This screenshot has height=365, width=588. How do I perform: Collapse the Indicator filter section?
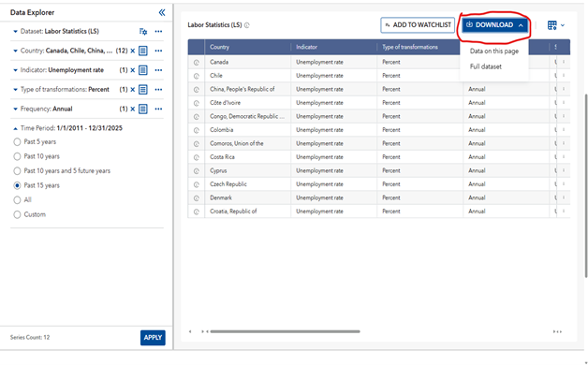click(x=15, y=70)
